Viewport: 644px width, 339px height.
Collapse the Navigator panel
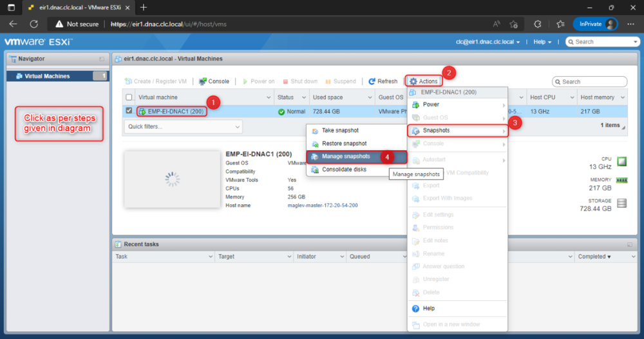(x=102, y=59)
